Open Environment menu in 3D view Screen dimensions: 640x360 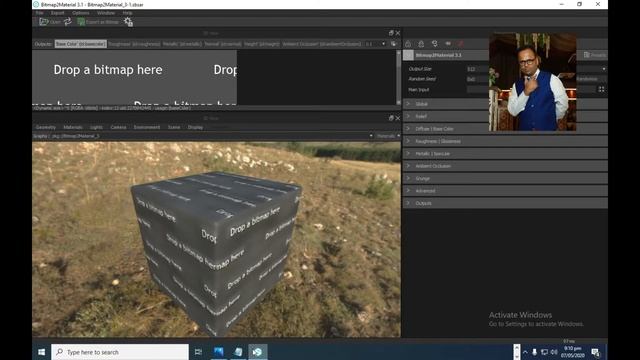(x=147, y=127)
